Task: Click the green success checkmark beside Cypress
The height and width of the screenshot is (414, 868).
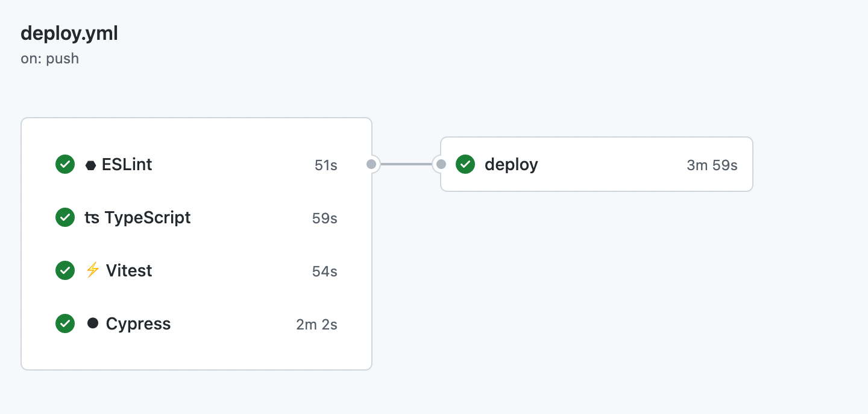Action: click(65, 323)
